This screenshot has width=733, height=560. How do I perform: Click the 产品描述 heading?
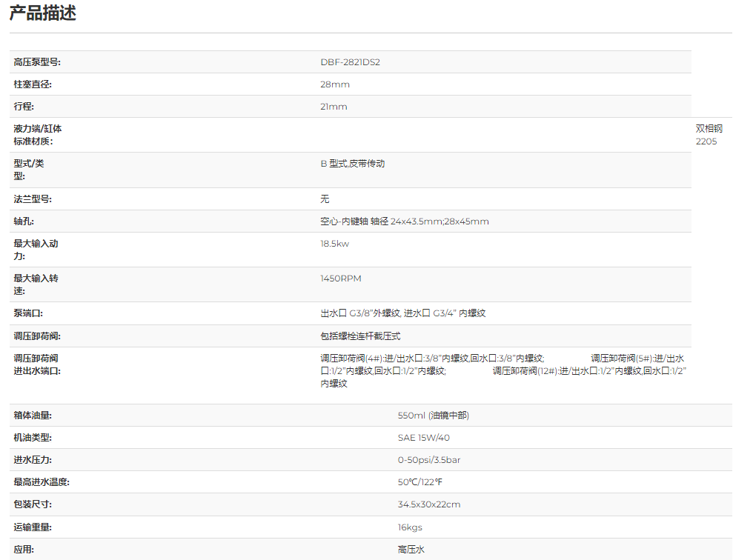[x=43, y=13]
